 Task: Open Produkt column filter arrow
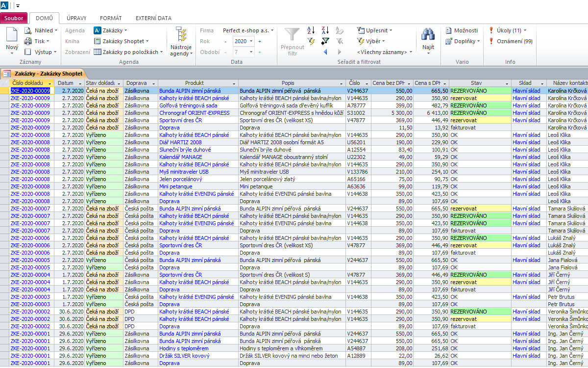pos(233,83)
